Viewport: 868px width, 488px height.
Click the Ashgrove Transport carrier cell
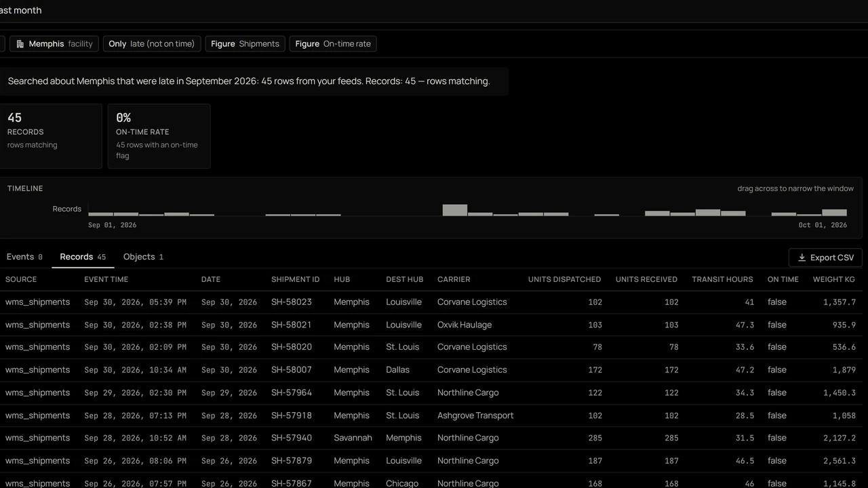coord(475,415)
